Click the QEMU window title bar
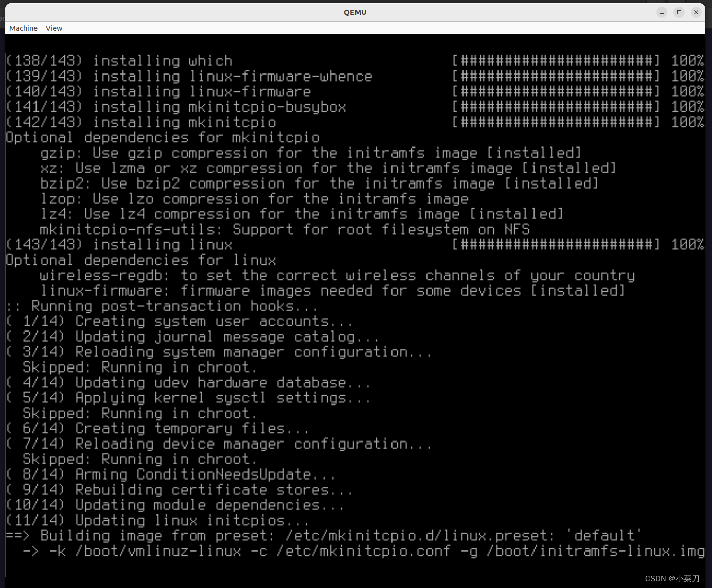The image size is (712, 588). click(355, 12)
